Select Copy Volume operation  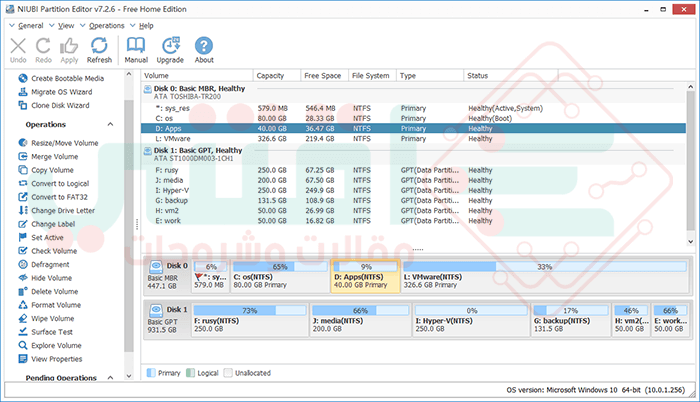click(46, 170)
